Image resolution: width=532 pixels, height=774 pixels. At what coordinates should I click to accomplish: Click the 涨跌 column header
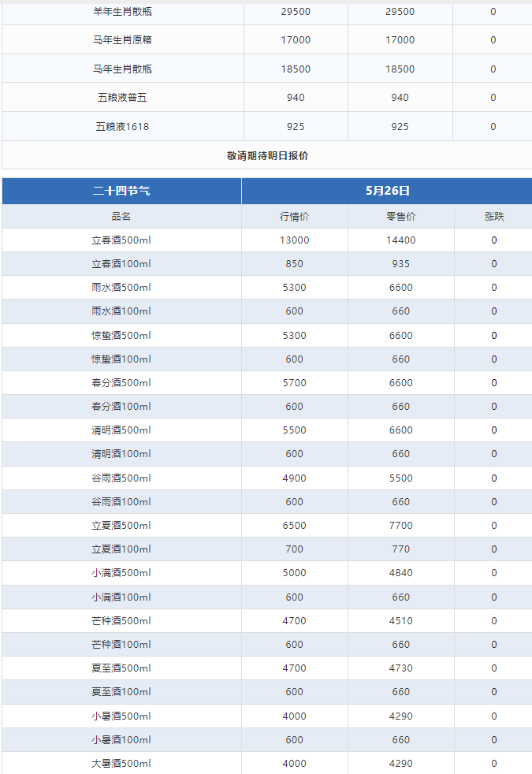[x=494, y=216]
